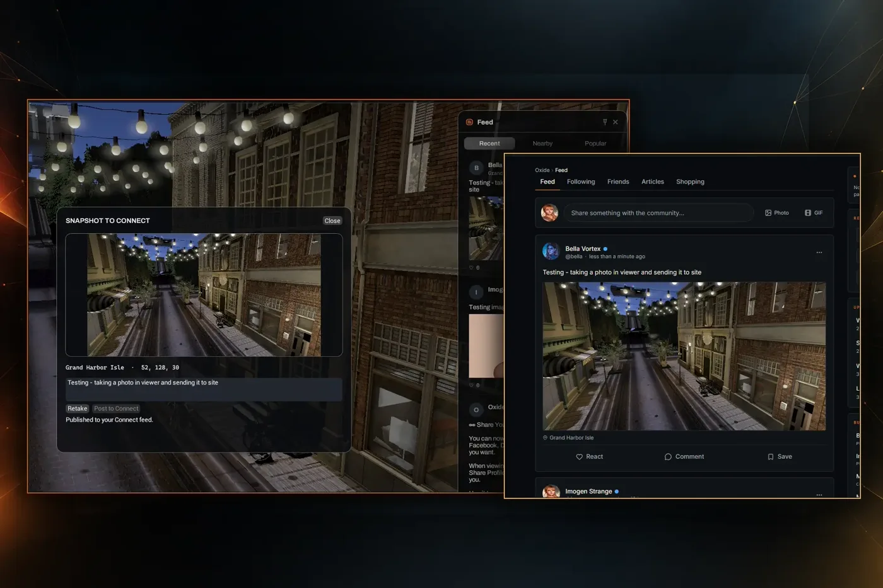Add a Photo to the post

click(777, 213)
